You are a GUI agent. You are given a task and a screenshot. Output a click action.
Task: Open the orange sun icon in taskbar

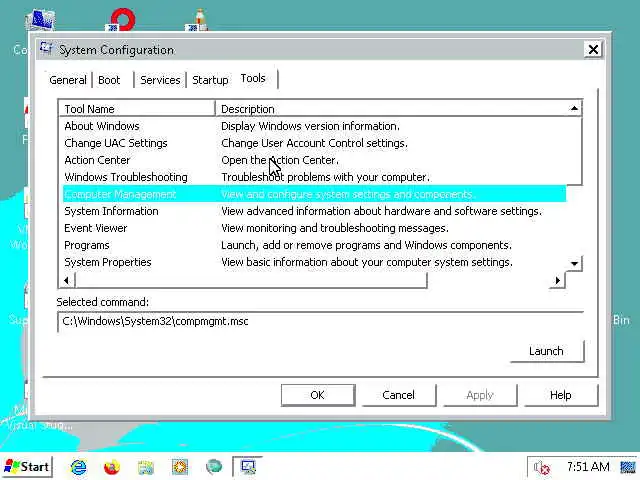coord(180,467)
